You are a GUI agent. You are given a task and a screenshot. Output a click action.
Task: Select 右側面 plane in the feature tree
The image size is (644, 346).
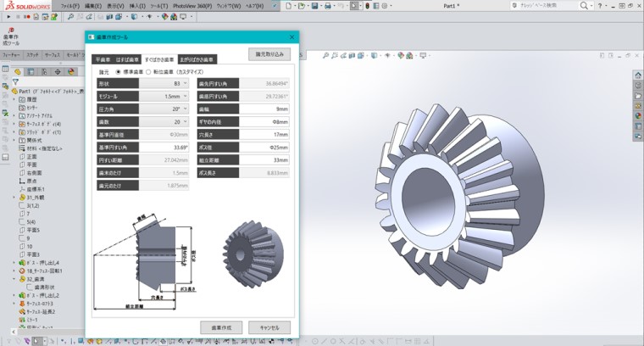tap(31, 173)
